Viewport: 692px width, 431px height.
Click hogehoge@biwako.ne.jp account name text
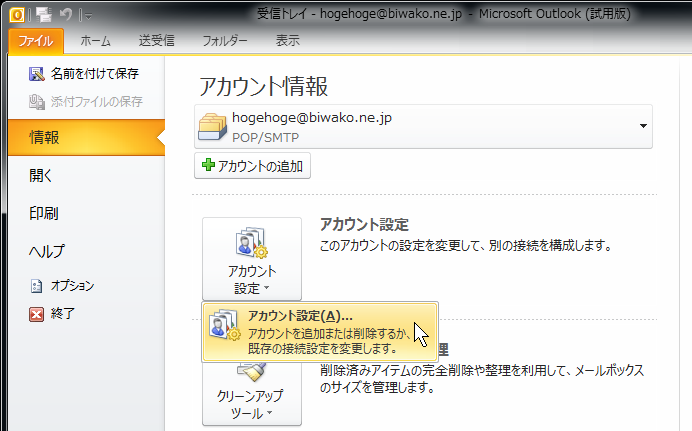click(x=312, y=118)
